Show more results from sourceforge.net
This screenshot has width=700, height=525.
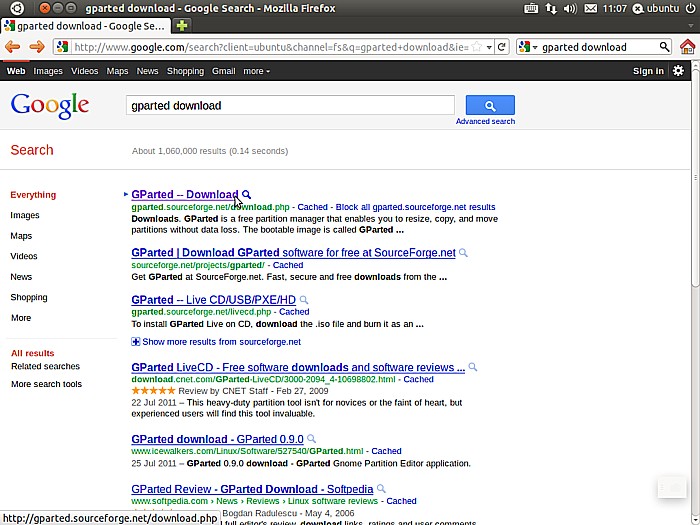(221, 342)
